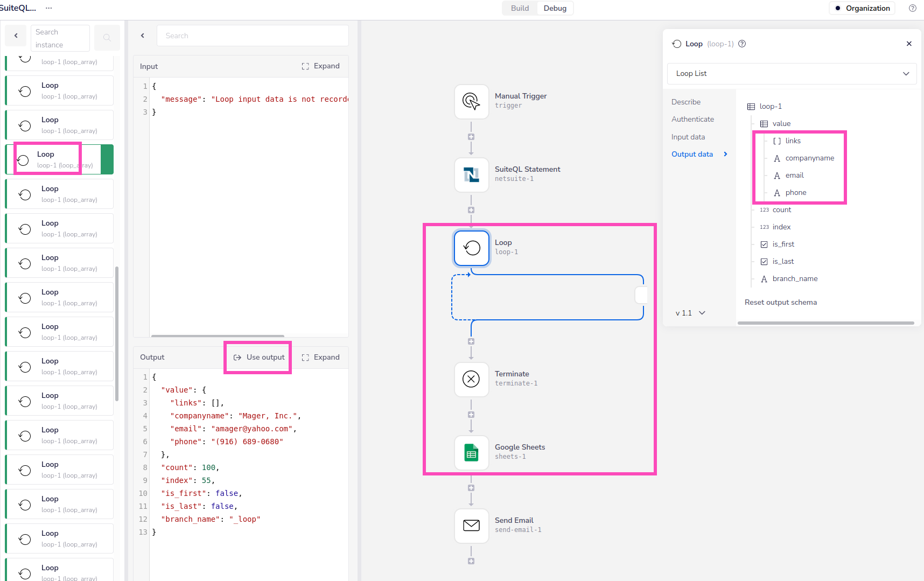Viewport: 924px width, 581px height.
Task: Click Reset output schema link
Action: pos(780,303)
